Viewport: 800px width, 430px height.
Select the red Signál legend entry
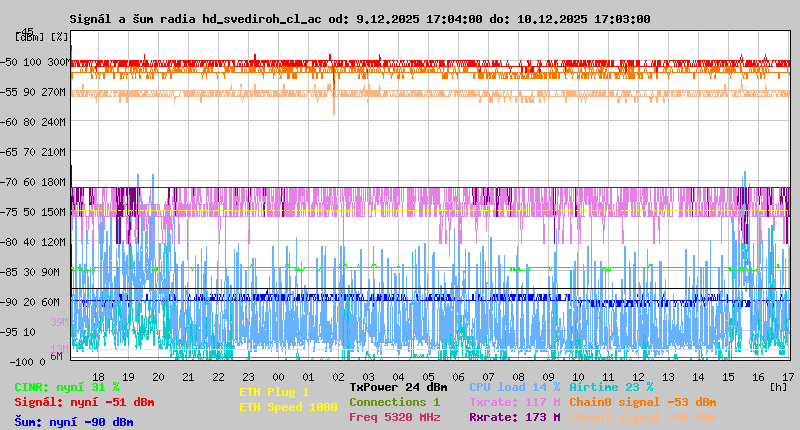pos(84,402)
